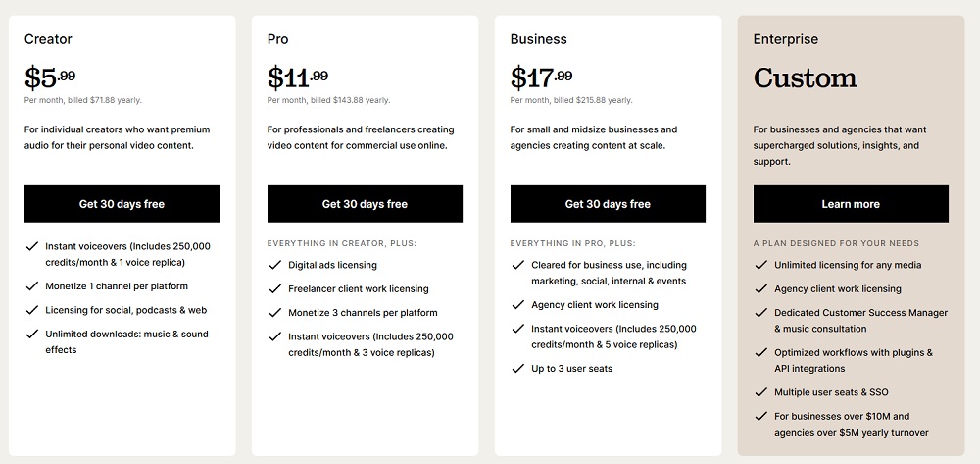Click Optimized workflows with plugins & API integrations
The image size is (980, 464).
point(853,360)
